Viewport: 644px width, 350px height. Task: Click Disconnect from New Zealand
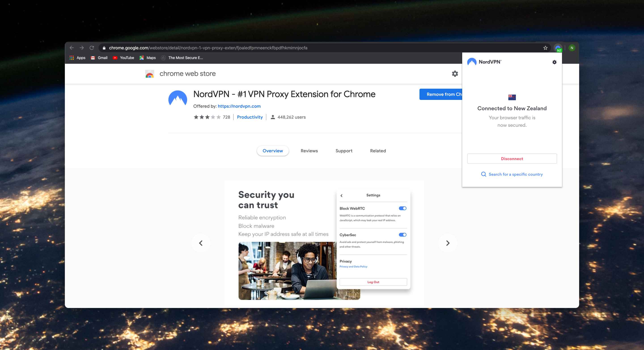pos(512,158)
